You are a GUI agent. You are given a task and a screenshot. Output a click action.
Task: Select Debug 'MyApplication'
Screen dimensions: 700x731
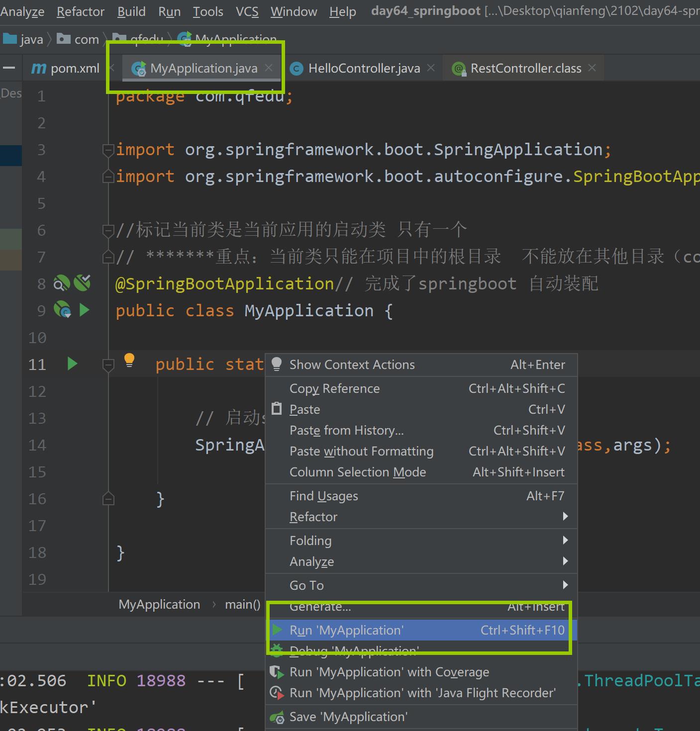pos(421,651)
